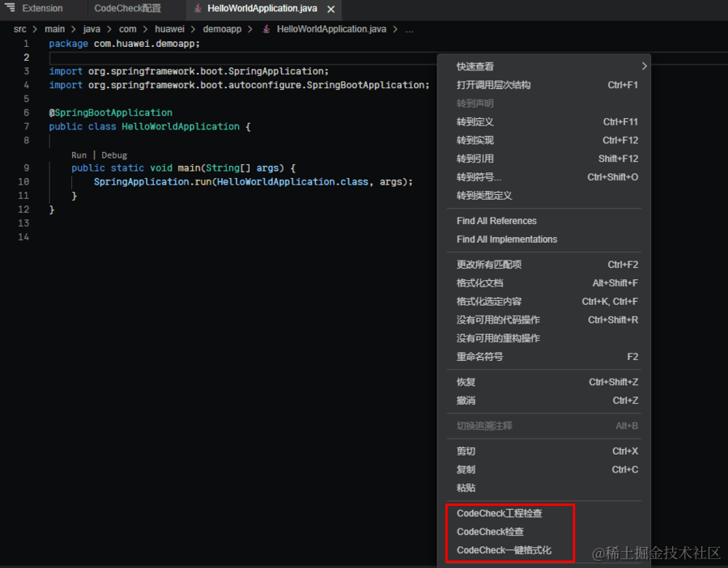The image size is (728, 568).
Task: Click the huawei breadcrumb segment
Action: pyautogui.click(x=169, y=29)
